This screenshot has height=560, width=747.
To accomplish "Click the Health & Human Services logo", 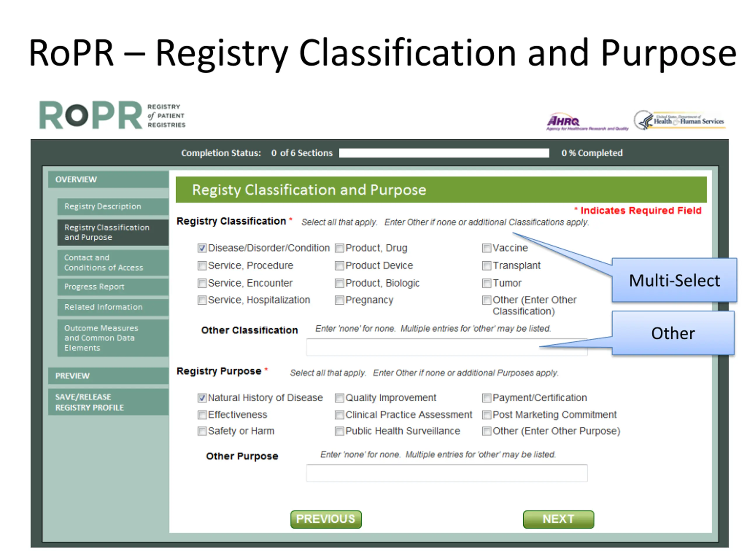I will (x=679, y=120).
